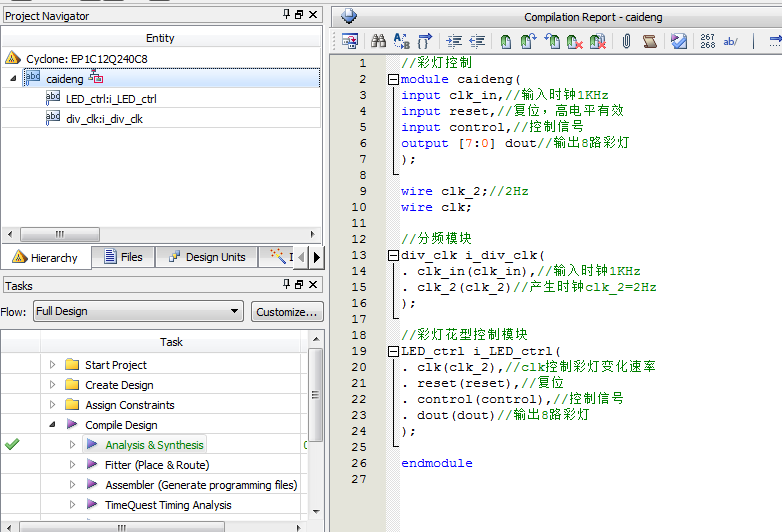Select LED_ctrl:i_LED_ctrl entity in hierarchy
The image size is (782, 532).
click(x=111, y=99)
